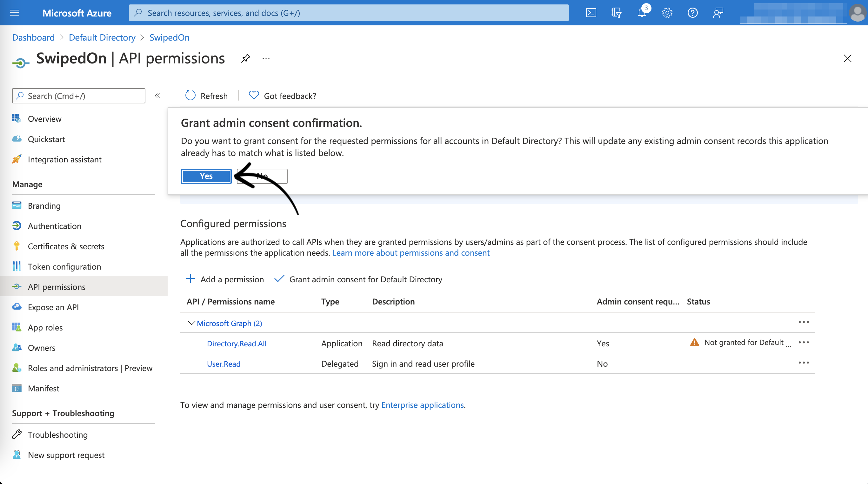The height and width of the screenshot is (484, 868).
Task: Collapse the Microsoft Graph (2) group chevron
Action: 191,323
